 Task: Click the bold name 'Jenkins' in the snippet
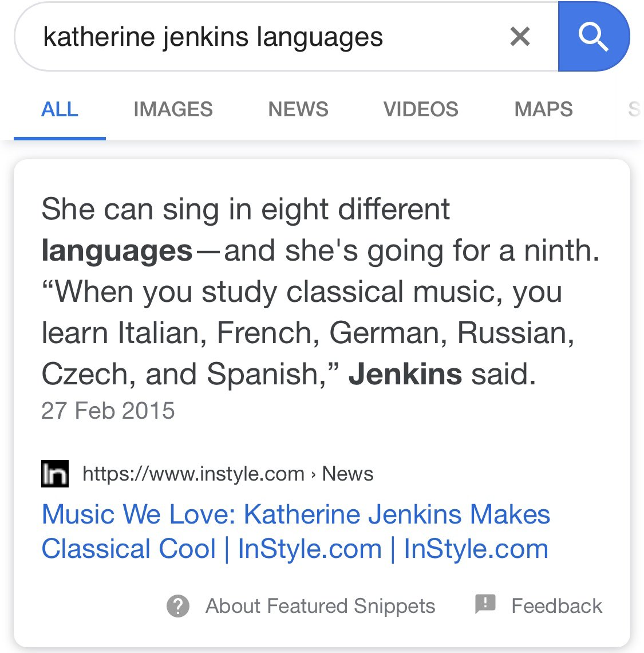405,374
